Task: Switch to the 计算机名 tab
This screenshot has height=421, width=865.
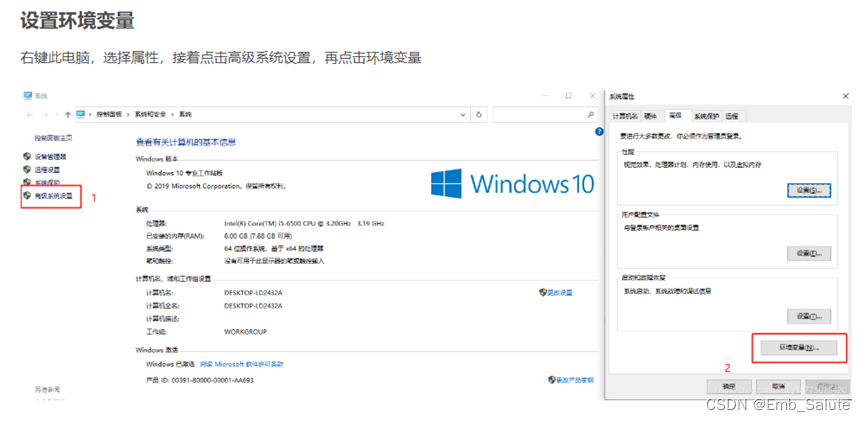Action: pos(625,116)
